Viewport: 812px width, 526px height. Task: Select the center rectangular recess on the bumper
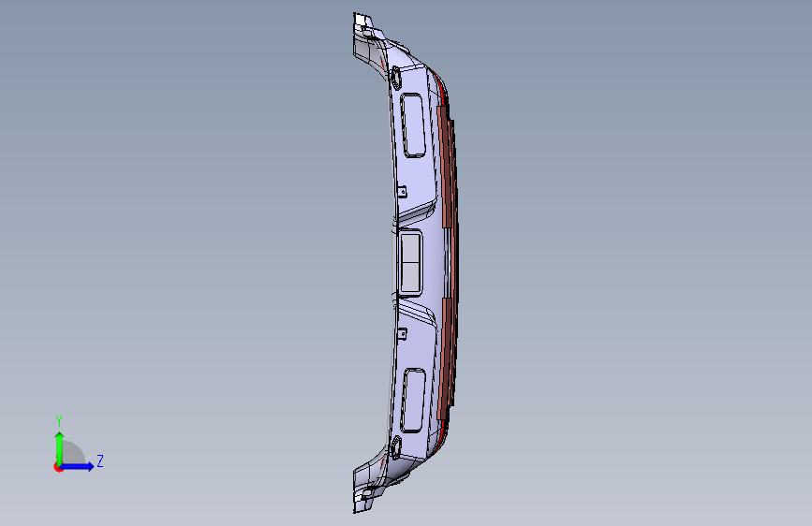[410, 262]
